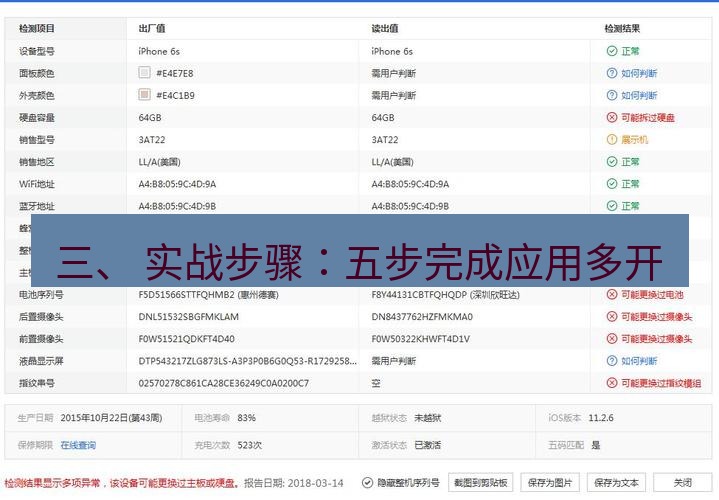Select read Bluetooth address A4:B8:05:9C:4D:9B
719x500 pixels.
410,206
